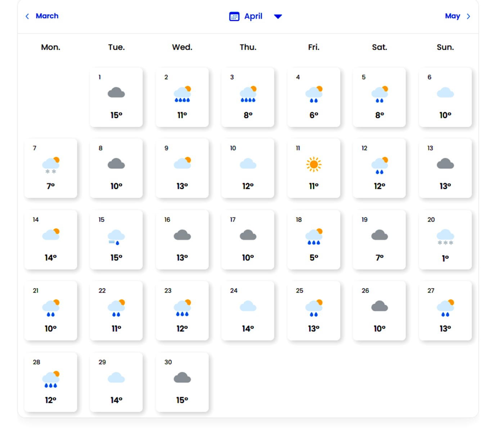Screen dimensions: 504x428
Task: Click the snow icon on April 7
Action: [51, 165]
